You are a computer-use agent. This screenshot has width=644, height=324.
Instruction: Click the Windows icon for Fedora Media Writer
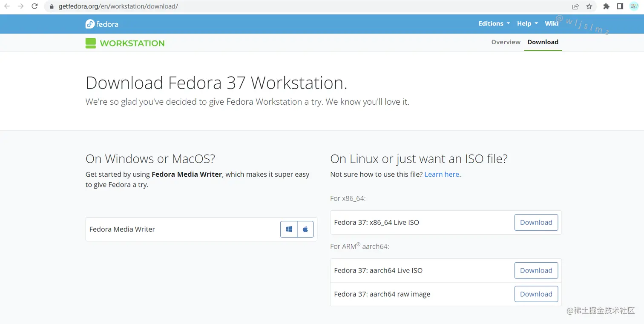click(x=289, y=229)
